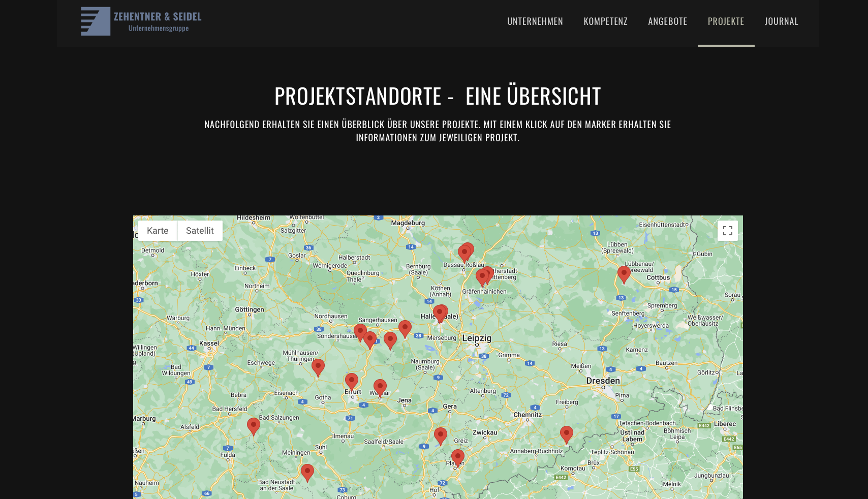868x499 pixels.
Task: Click the marker near Annaberg-Buchholz
Action: coord(566,433)
